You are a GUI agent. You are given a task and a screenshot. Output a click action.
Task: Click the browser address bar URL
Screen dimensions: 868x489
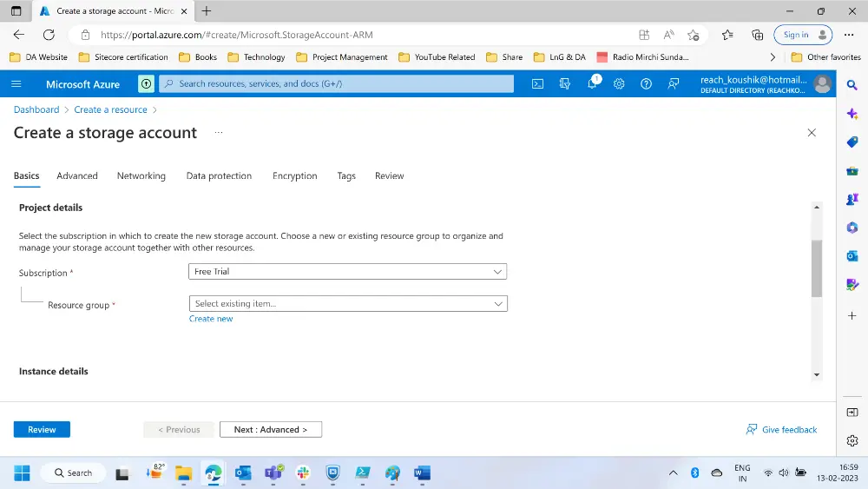pos(237,35)
